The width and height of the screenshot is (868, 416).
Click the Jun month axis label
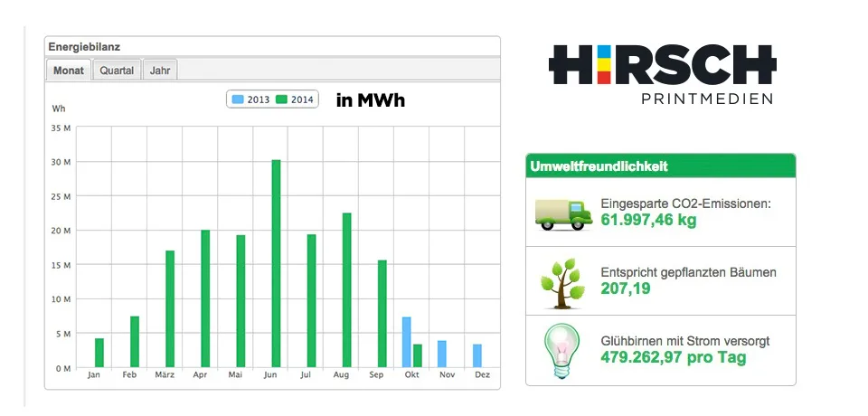point(270,375)
